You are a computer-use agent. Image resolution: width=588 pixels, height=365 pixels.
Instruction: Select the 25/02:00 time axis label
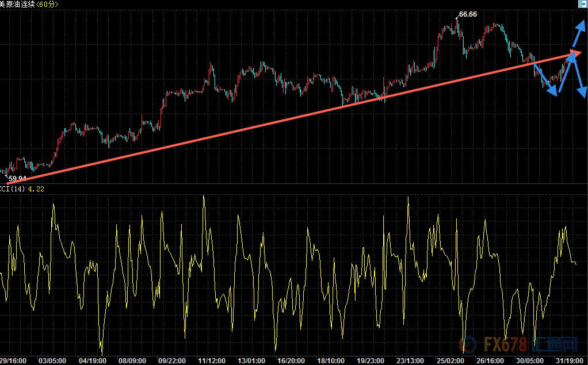click(x=450, y=360)
